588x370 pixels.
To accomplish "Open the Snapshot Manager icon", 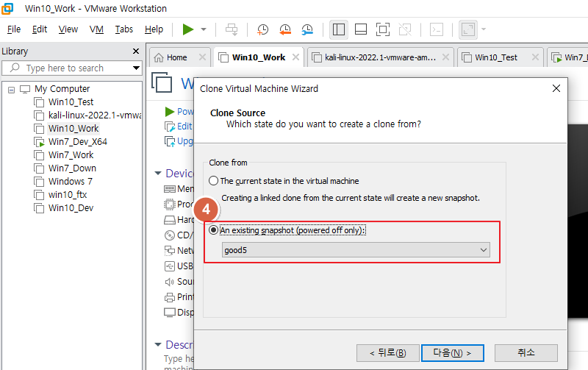I will [x=307, y=29].
